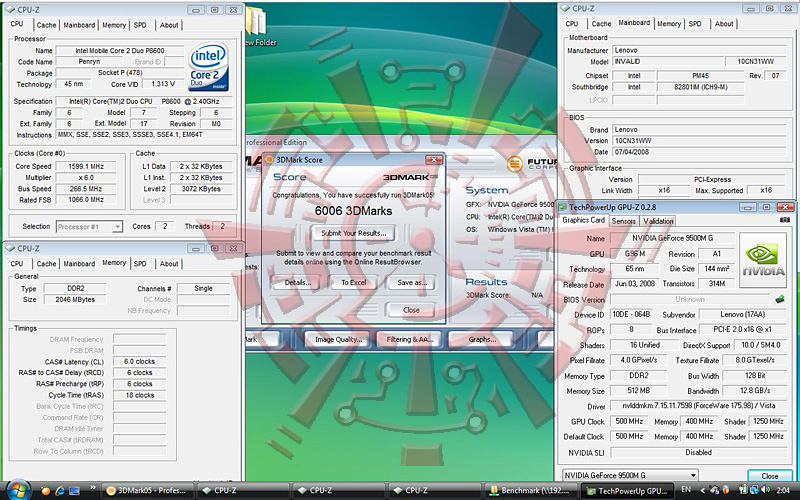Open Image Quality... in 3DMark window

click(338, 340)
